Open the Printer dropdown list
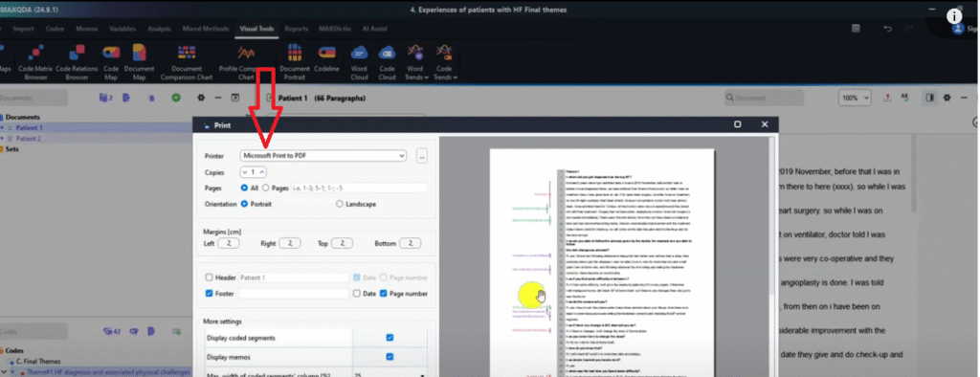This screenshot has height=377, width=980. point(323,156)
